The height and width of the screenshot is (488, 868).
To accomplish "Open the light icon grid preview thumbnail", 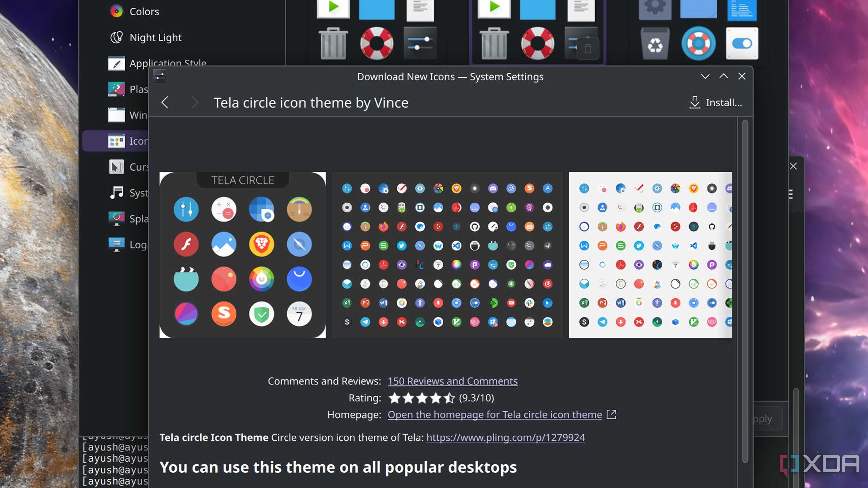I will tap(650, 255).
